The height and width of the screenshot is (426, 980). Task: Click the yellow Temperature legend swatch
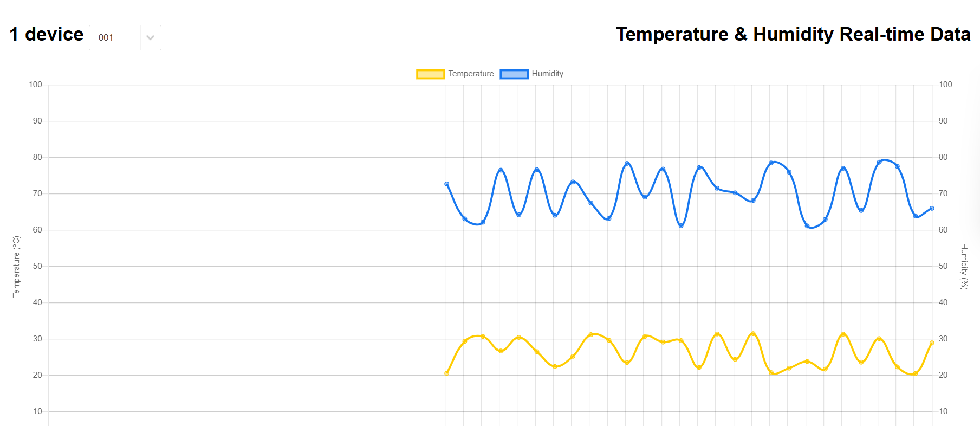(431, 74)
